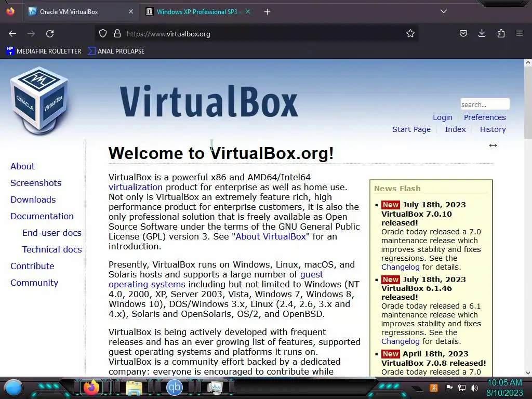Open the Start orb button

point(14,388)
